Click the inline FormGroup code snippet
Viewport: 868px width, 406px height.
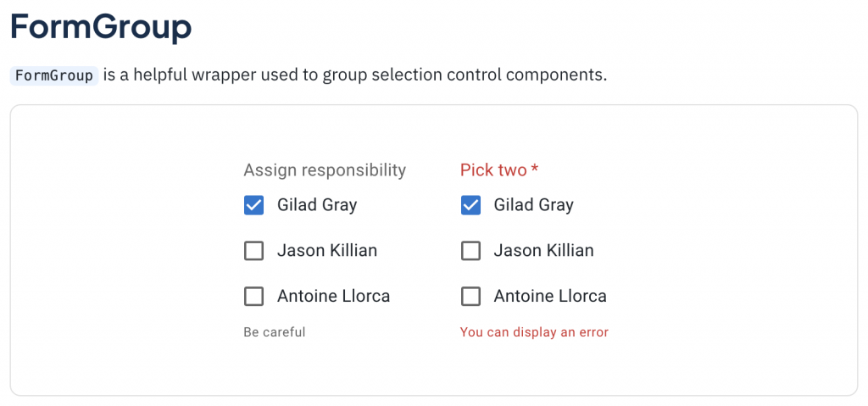pos(54,75)
